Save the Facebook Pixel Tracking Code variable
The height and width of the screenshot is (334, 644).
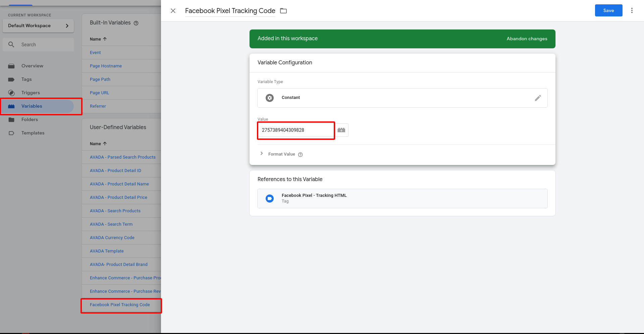[608, 10]
